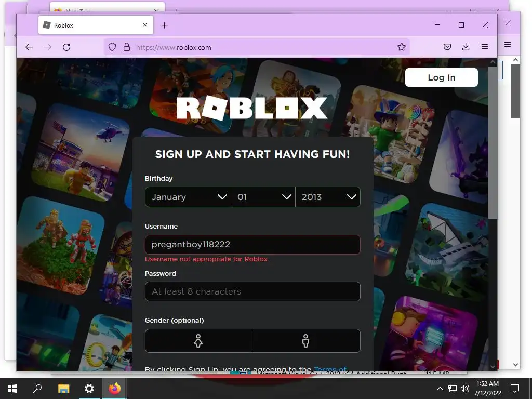Open the taskbar search icon

pyautogui.click(x=37, y=389)
